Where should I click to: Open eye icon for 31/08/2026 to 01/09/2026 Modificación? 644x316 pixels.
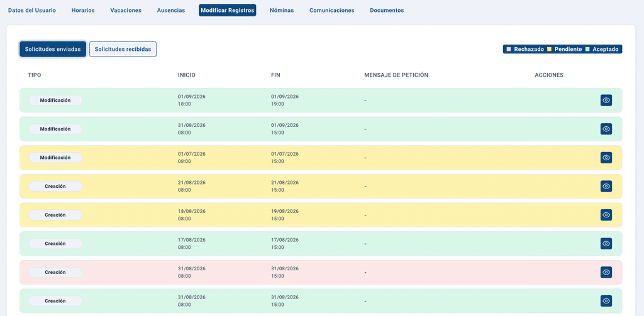coord(606,129)
